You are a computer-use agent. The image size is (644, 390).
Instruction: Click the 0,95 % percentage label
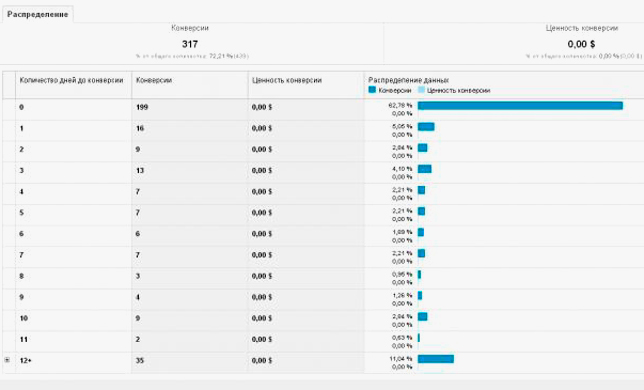(402, 274)
